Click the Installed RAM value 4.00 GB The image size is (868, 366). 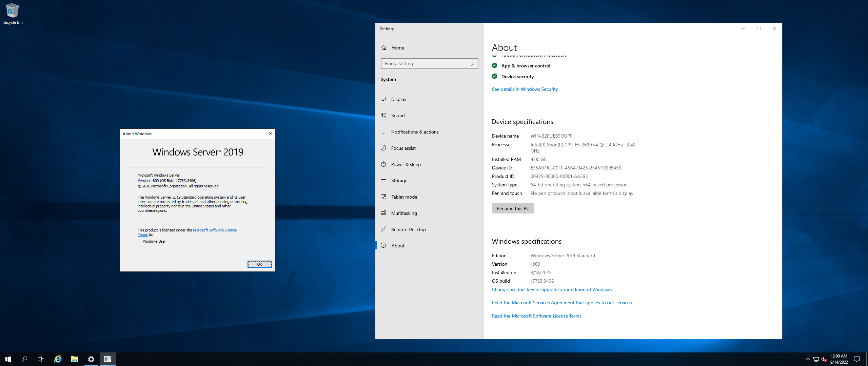[538, 159]
